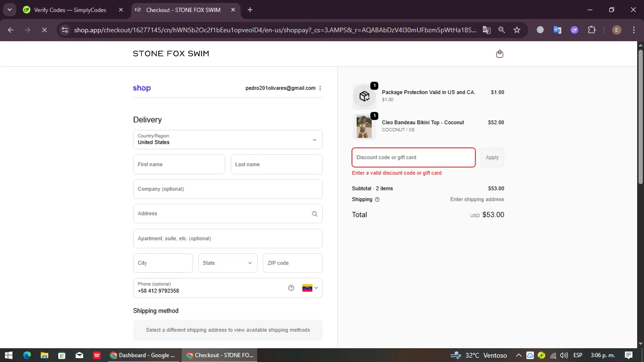Open Wi-Fi network tray icon
This screenshot has height=362, width=644.
pyautogui.click(x=553, y=356)
